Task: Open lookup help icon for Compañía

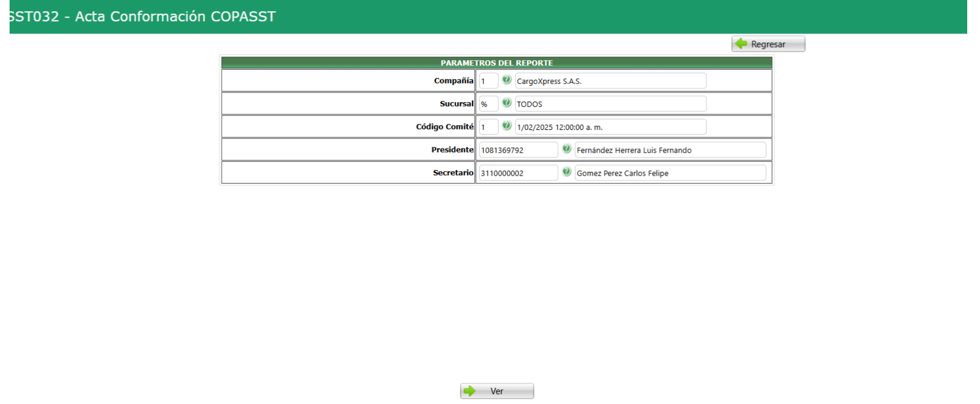Action: tap(506, 80)
